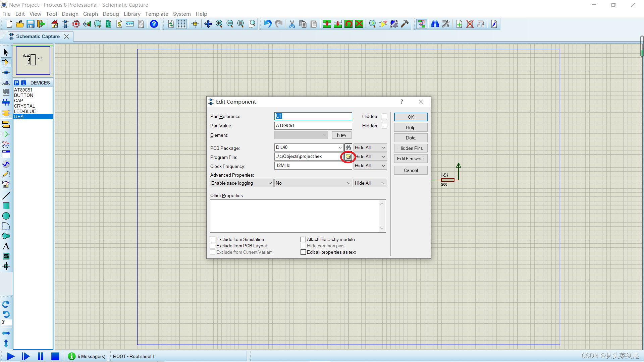This screenshot has height=362, width=644.
Task: Enable Exclude from PCB Layout checkbox
Action: coord(213,246)
